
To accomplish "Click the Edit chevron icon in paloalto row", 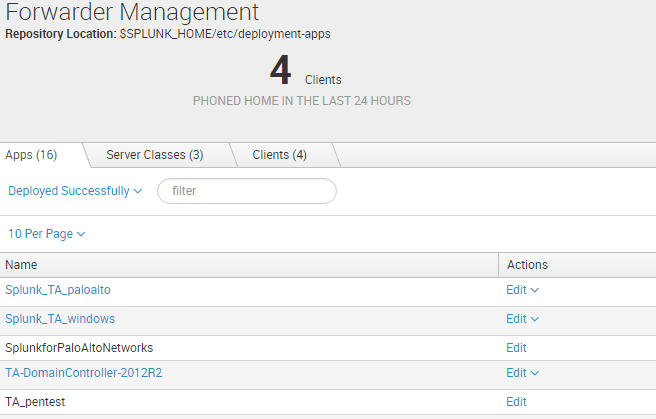I will click(x=534, y=290).
